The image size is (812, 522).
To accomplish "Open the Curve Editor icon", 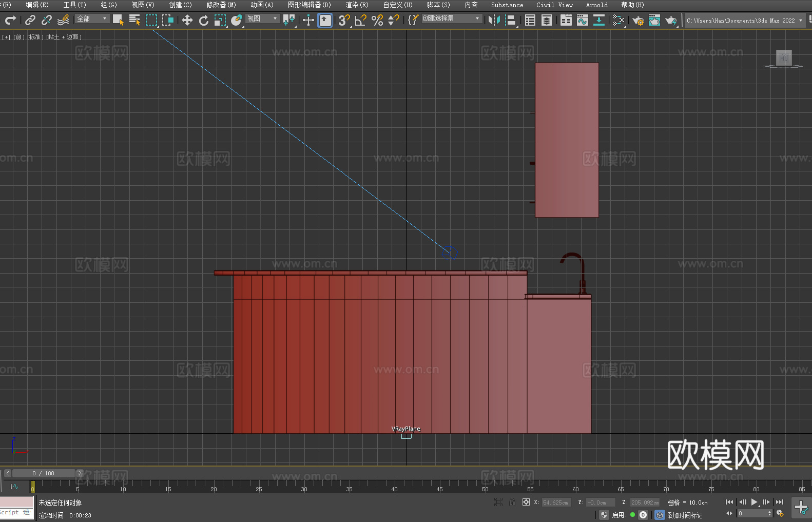I will click(x=583, y=20).
